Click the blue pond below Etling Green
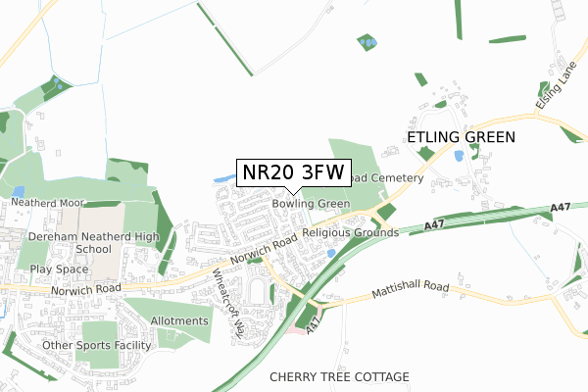This screenshot has width=588, height=392. click(x=459, y=156)
